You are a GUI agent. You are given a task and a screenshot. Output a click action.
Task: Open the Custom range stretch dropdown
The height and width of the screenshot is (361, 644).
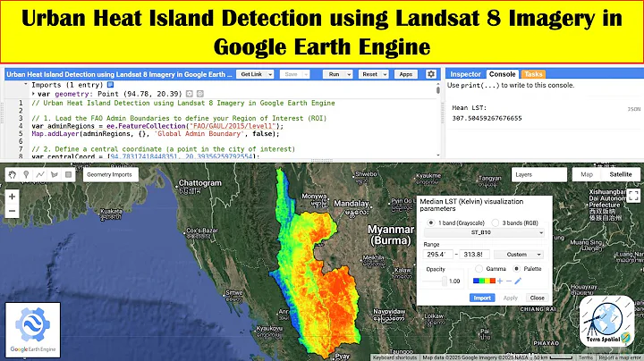coord(519,255)
